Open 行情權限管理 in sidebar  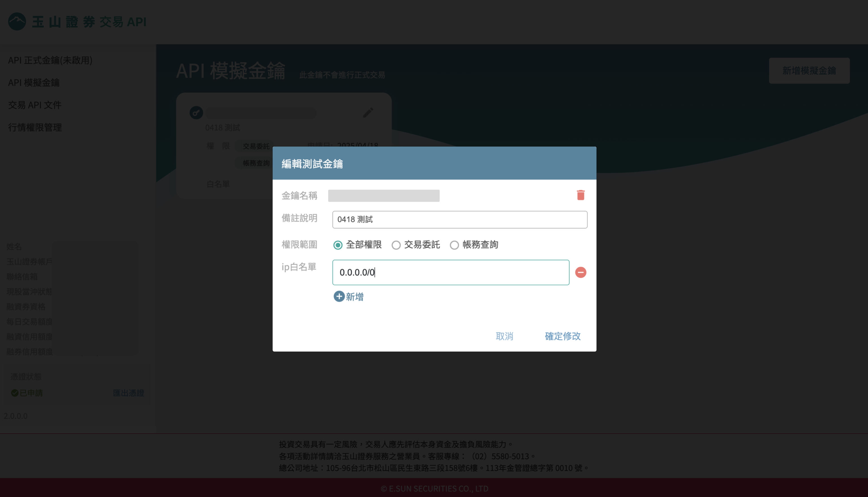click(35, 127)
